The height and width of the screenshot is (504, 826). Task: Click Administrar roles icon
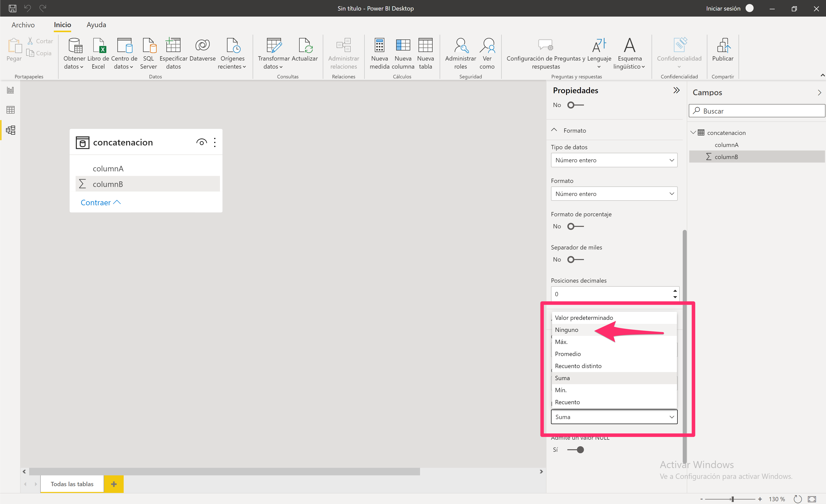click(x=461, y=53)
